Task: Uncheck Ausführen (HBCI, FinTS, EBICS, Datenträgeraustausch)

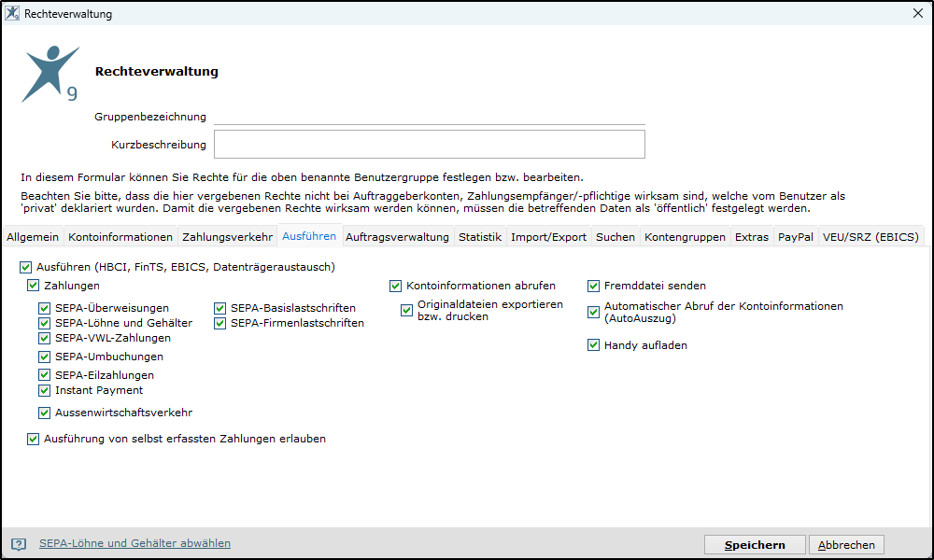Action: tap(25, 267)
